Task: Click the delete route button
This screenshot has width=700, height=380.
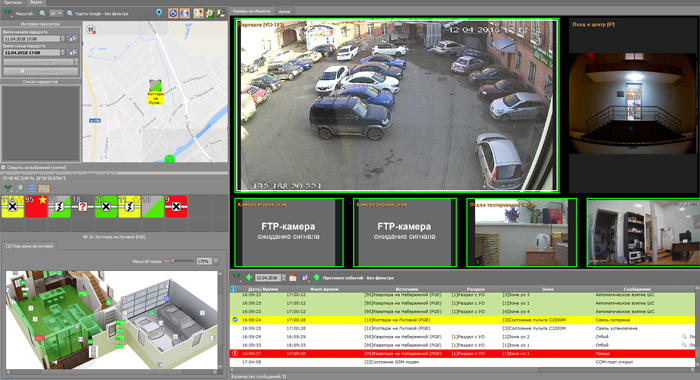Action: coord(41,71)
